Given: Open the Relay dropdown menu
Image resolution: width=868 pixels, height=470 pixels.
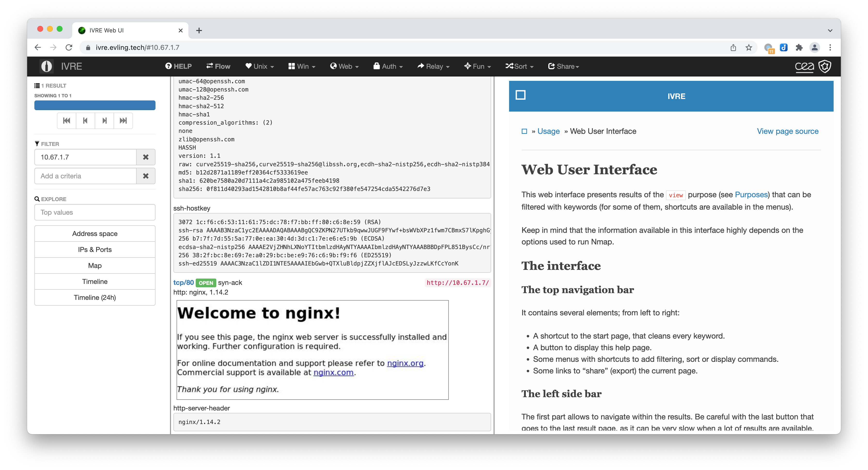Looking at the screenshot, I should [x=434, y=66].
